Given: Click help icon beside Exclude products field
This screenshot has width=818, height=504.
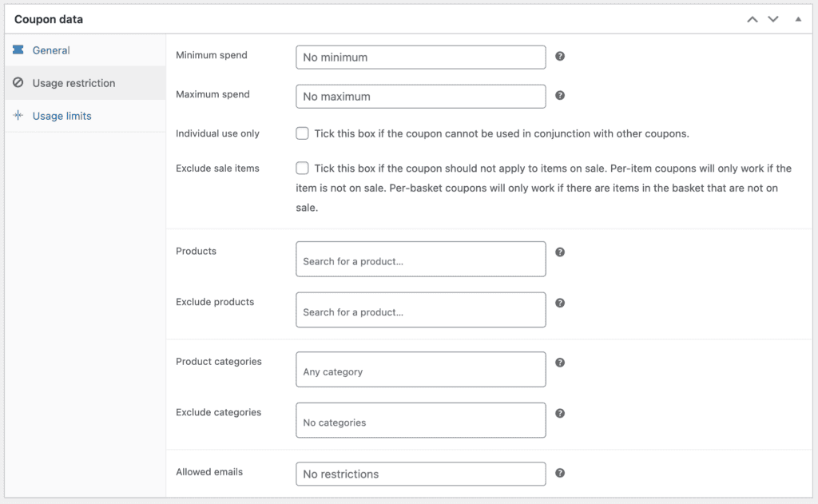Looking at the screenshot, I should [560, 304].
